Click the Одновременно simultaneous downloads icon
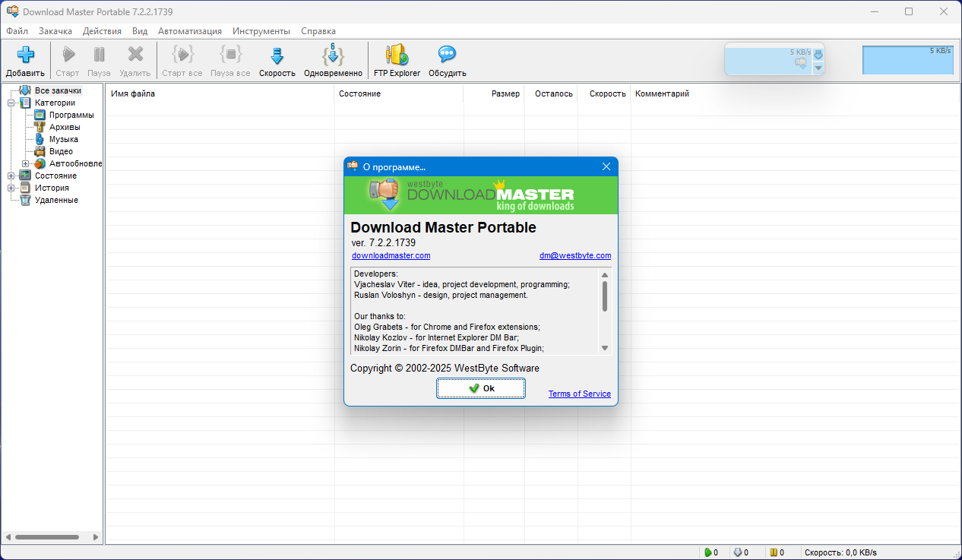 tap(333, 55)
